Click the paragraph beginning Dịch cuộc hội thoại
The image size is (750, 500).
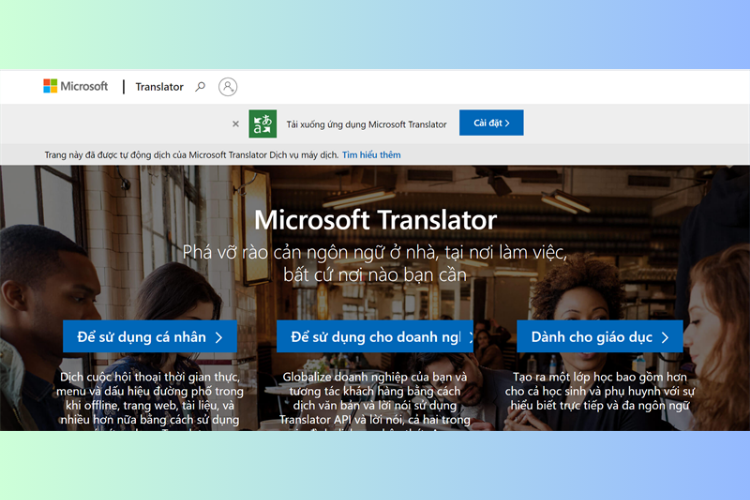pyautogui.click(x=150, y=401)
